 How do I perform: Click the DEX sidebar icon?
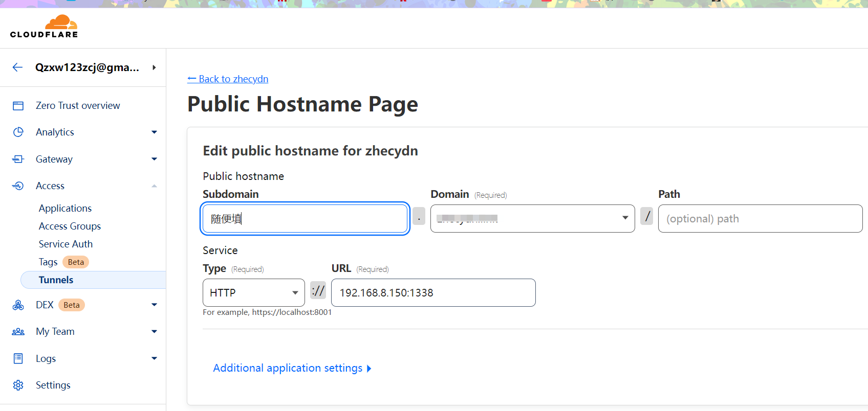[18, 305]
